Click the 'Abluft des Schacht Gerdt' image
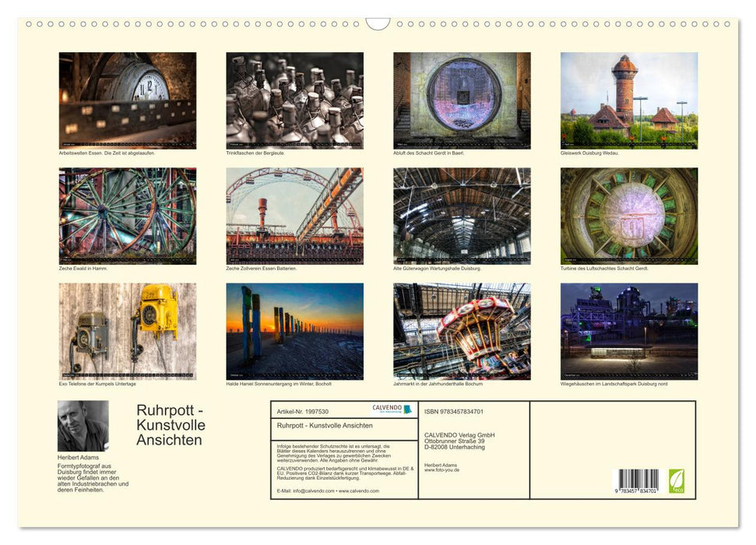756x545 pixels. pyautogui.click(x=461, y=98)
